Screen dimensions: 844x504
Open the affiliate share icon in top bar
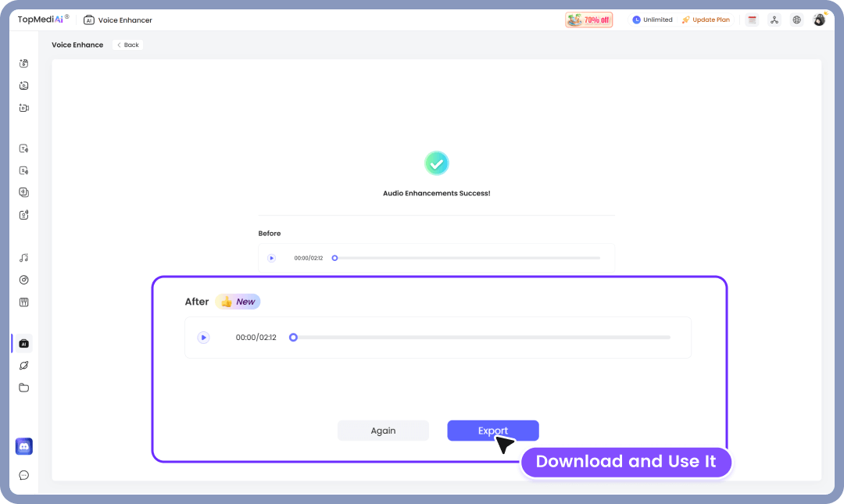pos(774,20)
